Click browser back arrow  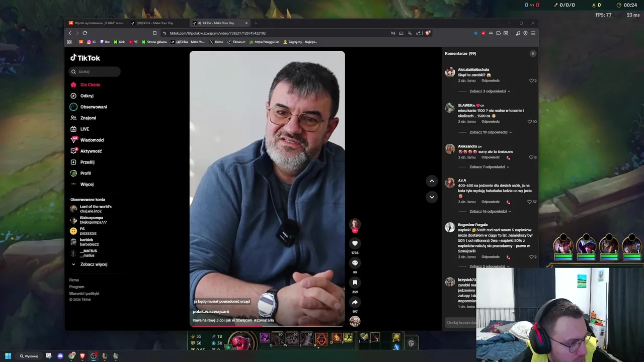pos(70,33)
